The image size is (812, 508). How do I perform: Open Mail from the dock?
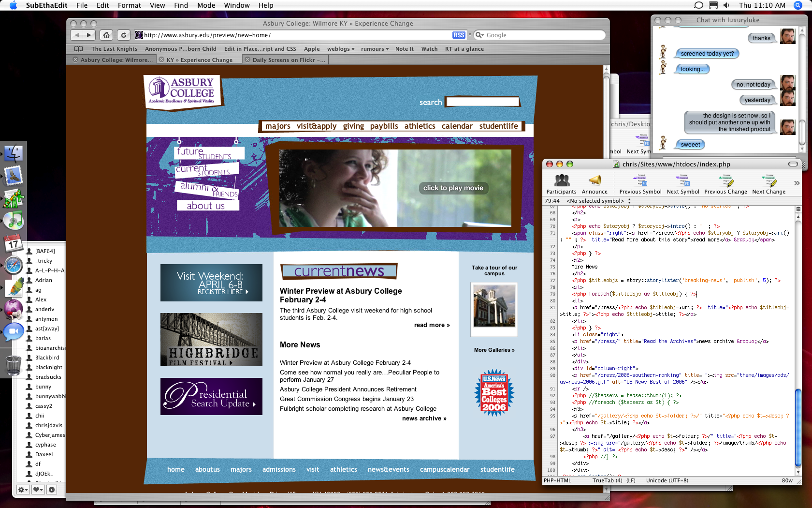pos(14,176)
